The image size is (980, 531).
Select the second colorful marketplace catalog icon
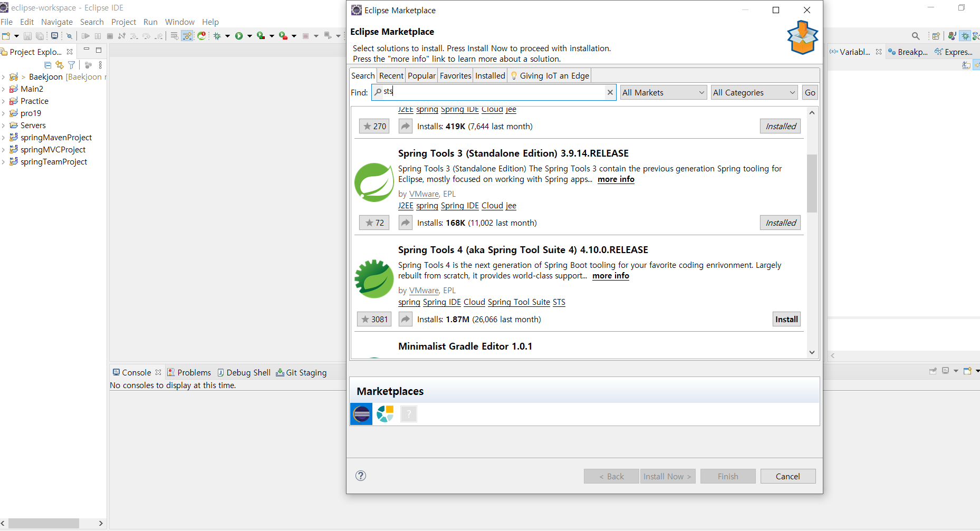(x=385, y=414)
